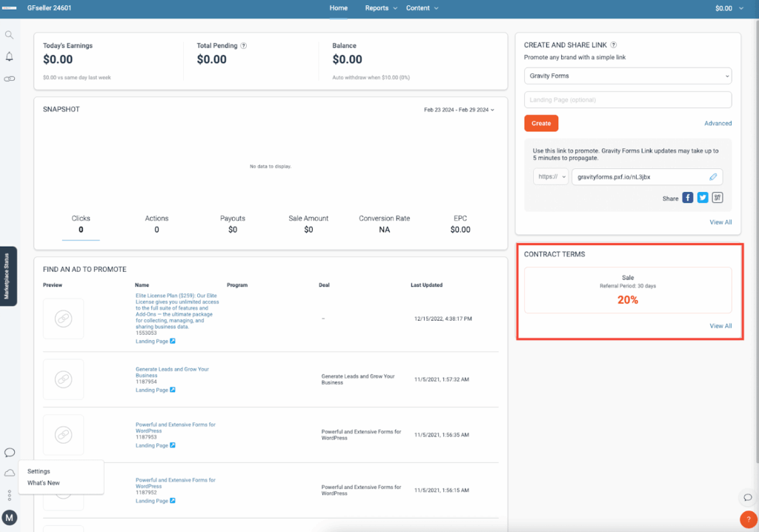Click the 11/5/2021, 1:56:35 AM timestamp
This screenshot has height=532, width=759.
click(442, 435)
